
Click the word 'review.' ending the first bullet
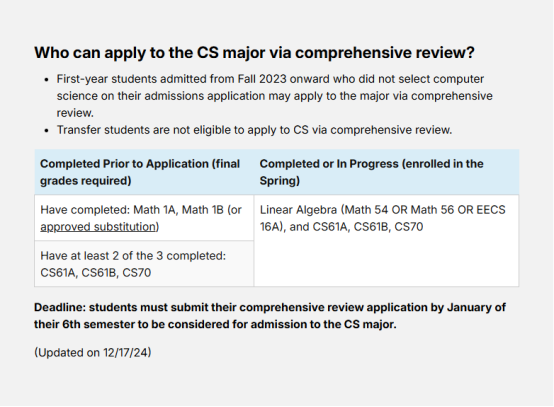75,113
